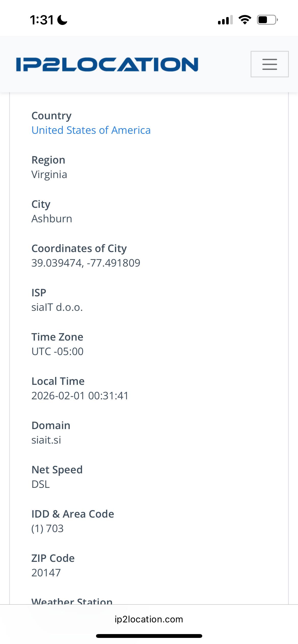
Task: Select the Coordinates of City value
Action: pos(86,263)
